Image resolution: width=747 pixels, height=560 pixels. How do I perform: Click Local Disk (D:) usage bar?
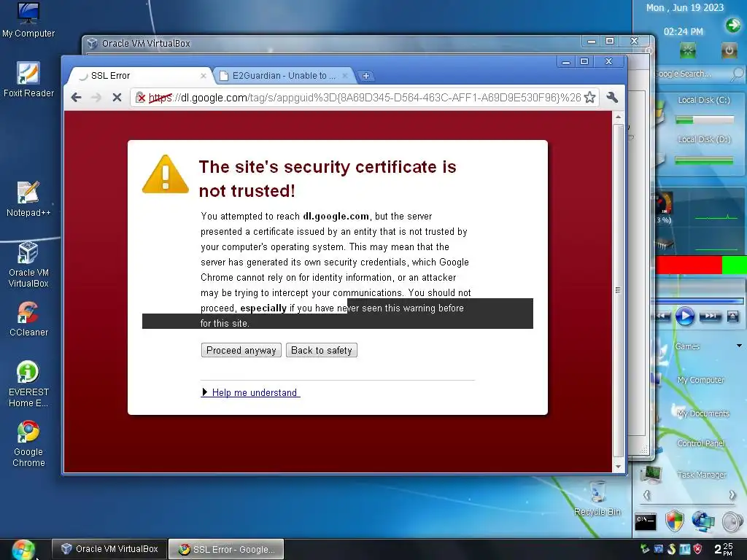click(x=704, y=160)
